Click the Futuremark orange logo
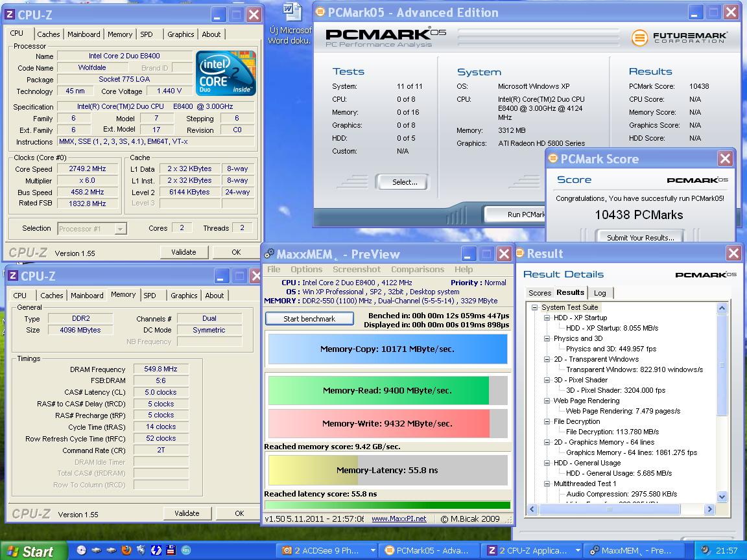Viewport: 747px width, 560px height. 639,38
